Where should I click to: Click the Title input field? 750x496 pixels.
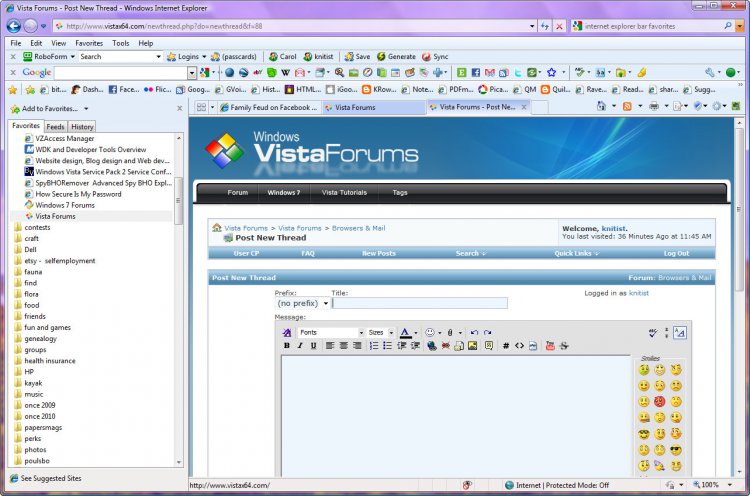(x=420, y=303)
